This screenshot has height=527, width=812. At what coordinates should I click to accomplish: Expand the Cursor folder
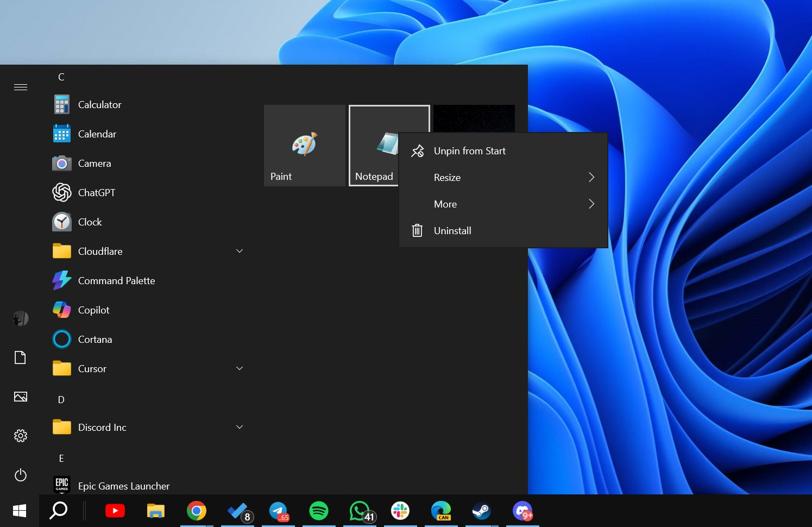239,368
